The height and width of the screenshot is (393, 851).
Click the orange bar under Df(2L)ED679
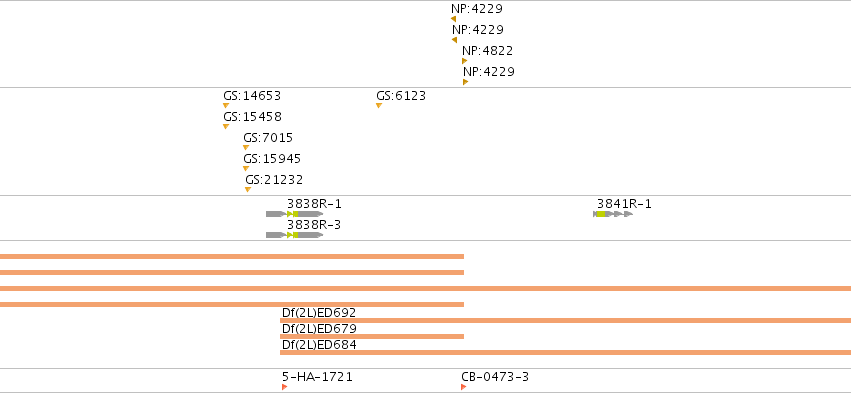pos(372,337)
